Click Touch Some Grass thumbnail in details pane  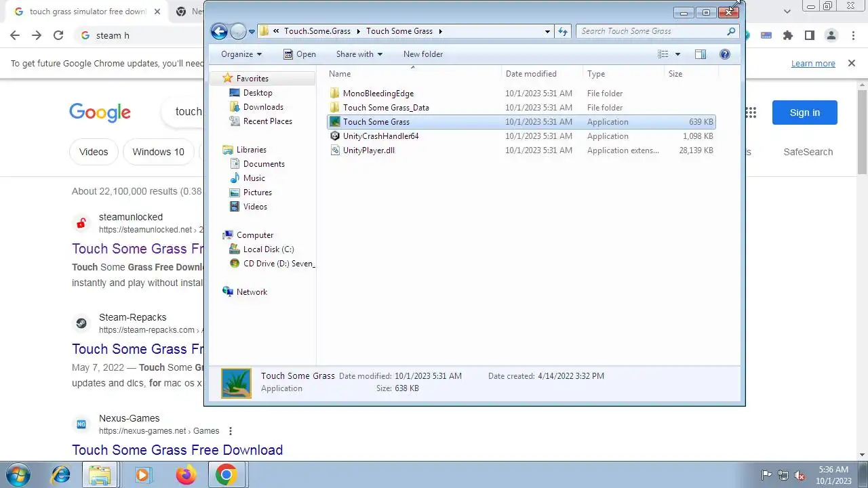pyautogui.click(x=235, y=383)
